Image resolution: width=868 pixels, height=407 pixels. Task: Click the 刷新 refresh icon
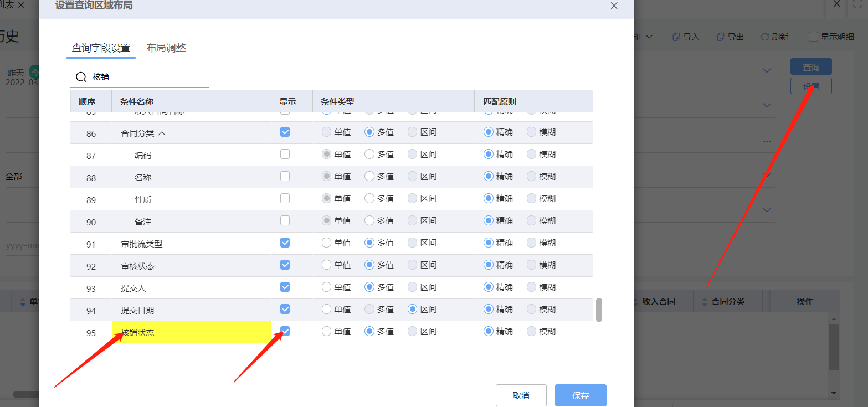point(766,37)
